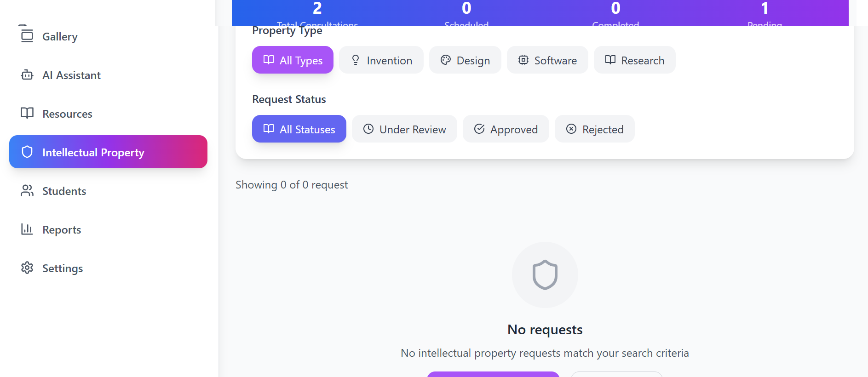Viewport: 868px width, 377px height.
Task: Click the clock icon on Under Review
Action: coord(368,129)
